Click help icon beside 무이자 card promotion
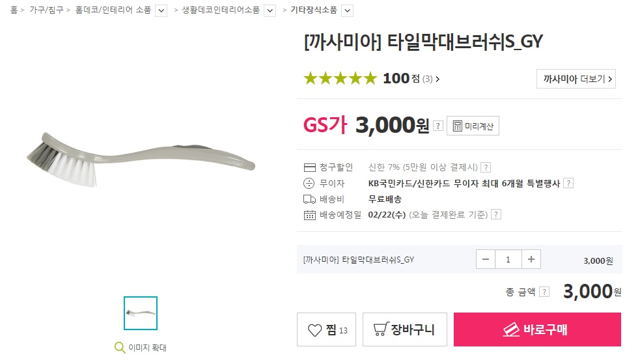The width and height of the screenshot is (625, 364). pos(568,184)
